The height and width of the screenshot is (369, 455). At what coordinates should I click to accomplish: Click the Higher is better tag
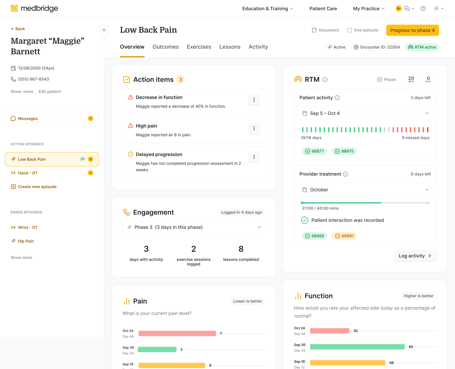click(418, 296)
